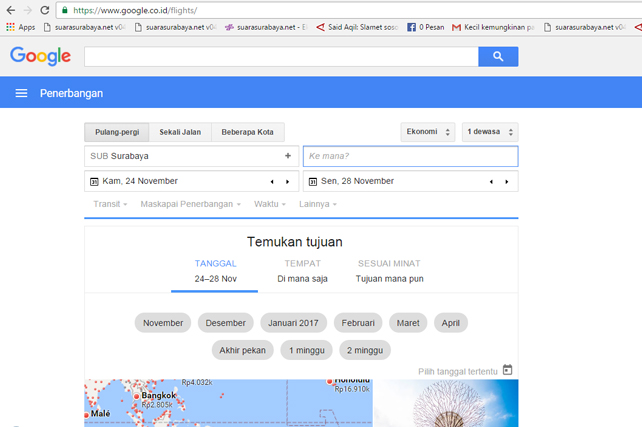
Task: Click the Ke mana? destination field
Action: 410,156
